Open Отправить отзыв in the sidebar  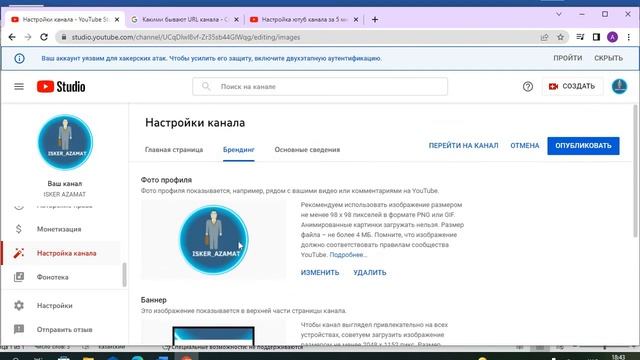pyautogui.click(x=64, y=329)
